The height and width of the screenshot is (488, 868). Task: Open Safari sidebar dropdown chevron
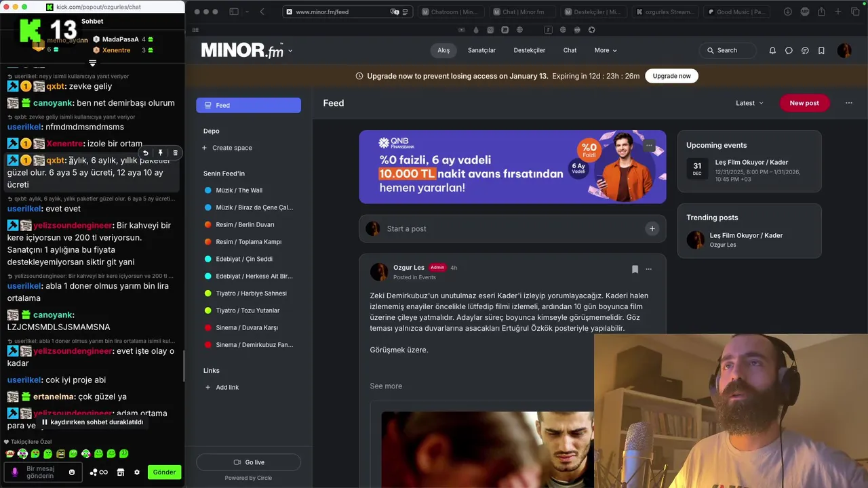click(246, 12)
